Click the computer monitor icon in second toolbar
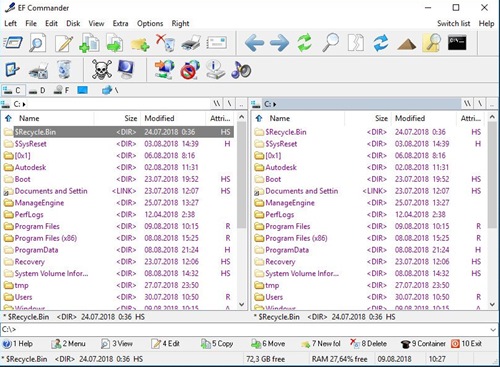This screenshot has height=367, width=500. (126, 69)
